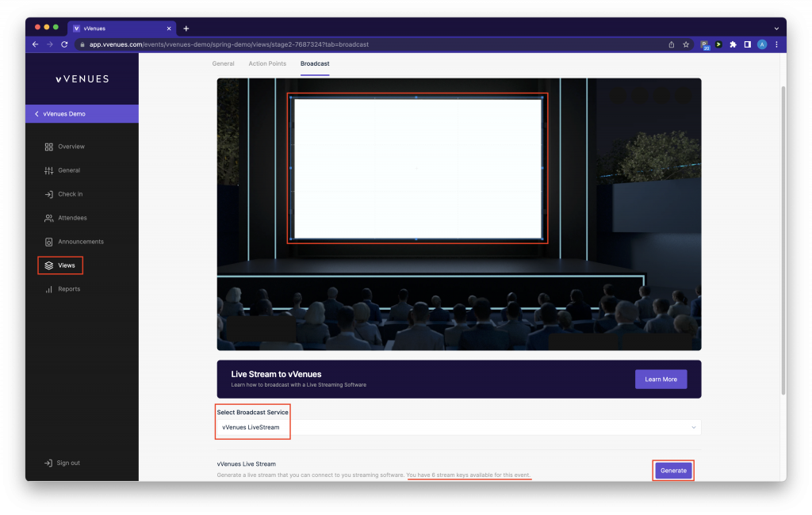Click the Sign out door icon
This screenshot has width=812, height=515.
click(48, 463)
